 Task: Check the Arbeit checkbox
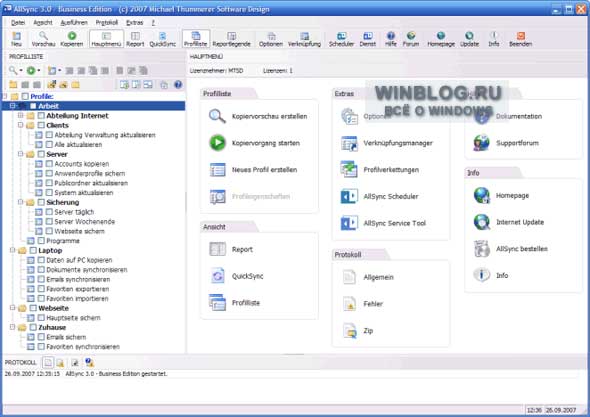(x=33, y=106)
